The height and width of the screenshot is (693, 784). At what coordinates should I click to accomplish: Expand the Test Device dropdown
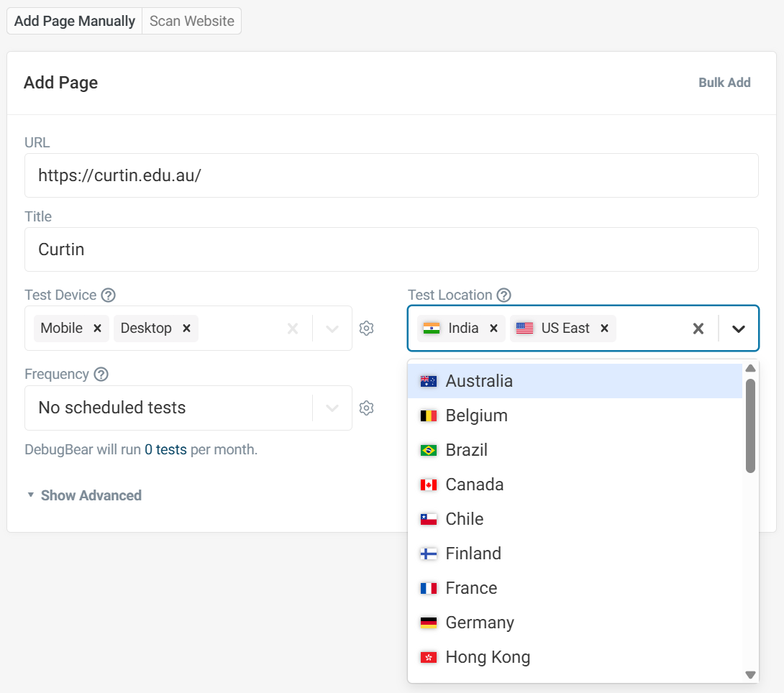point(332,329)
